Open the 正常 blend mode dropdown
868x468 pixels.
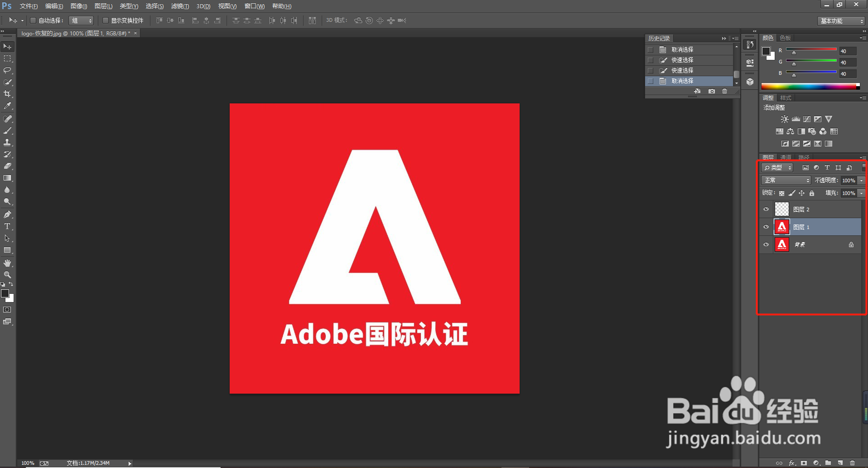pos(786,180)
